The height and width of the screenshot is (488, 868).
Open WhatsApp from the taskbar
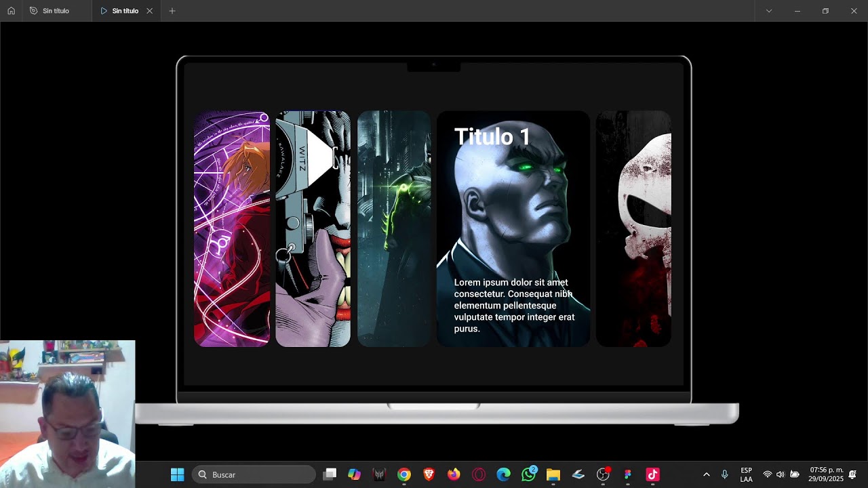point(528,474)
